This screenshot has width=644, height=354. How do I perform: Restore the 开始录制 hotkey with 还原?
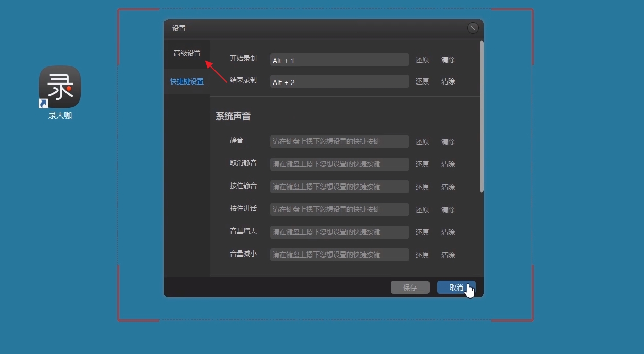pos(422,60)
